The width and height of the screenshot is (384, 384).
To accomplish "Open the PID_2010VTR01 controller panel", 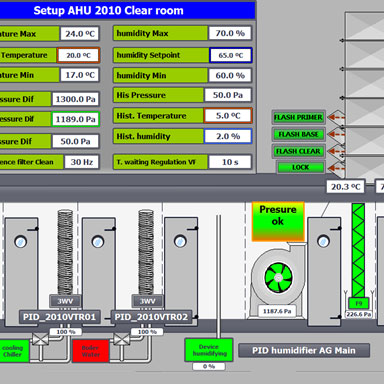I will pyautogui.click(x=59, y=317).
